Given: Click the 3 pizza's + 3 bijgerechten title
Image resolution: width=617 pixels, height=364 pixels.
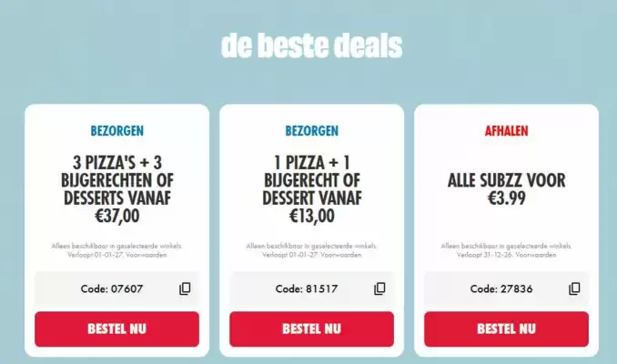Looking at the screenshot, I should (116, 187).
